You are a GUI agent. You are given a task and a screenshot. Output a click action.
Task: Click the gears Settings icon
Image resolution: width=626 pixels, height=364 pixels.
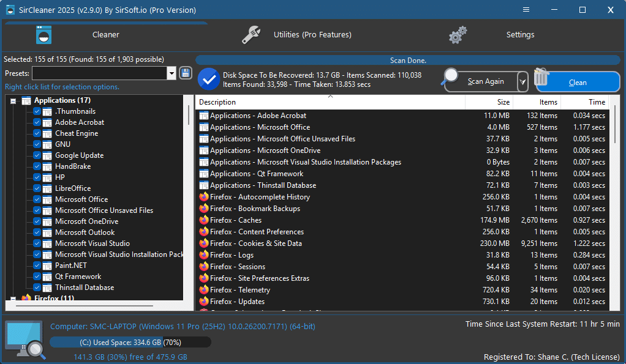tap(458, 35)
